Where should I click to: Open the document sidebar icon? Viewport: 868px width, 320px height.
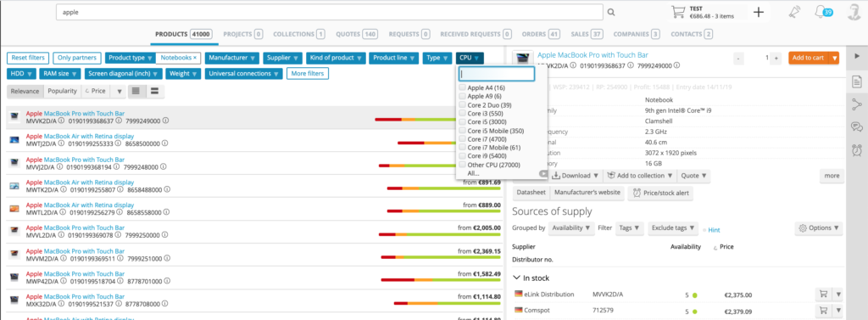[857, 82]
